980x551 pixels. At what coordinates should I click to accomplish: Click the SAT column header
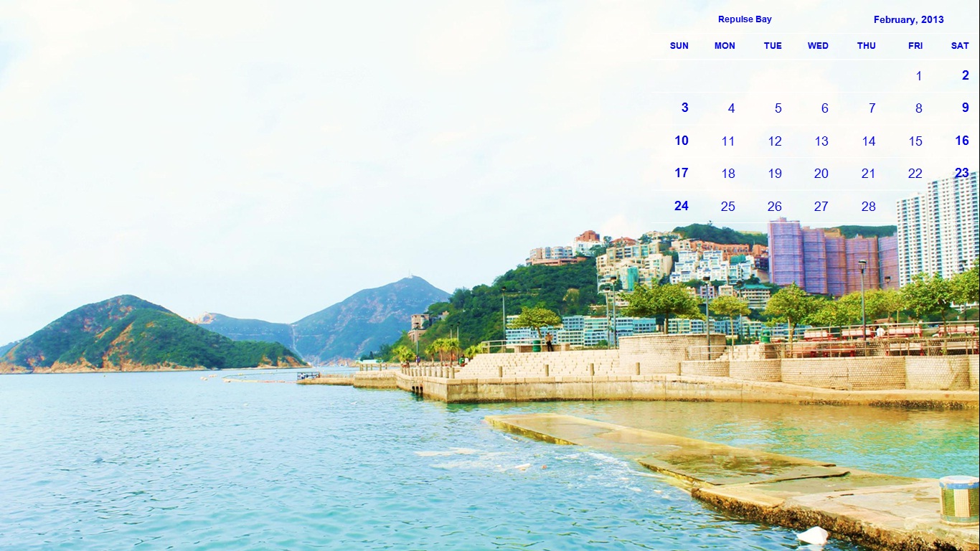point(960,46)
